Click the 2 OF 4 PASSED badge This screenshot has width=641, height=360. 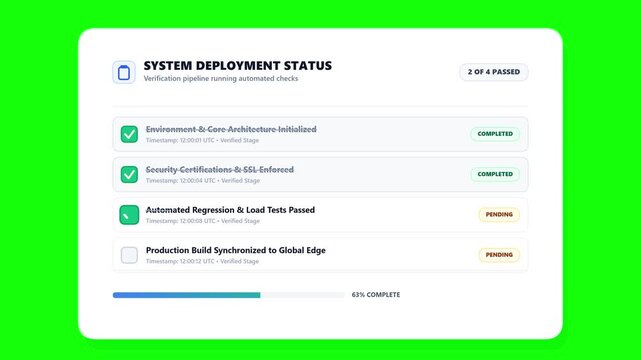coord(494,72)
